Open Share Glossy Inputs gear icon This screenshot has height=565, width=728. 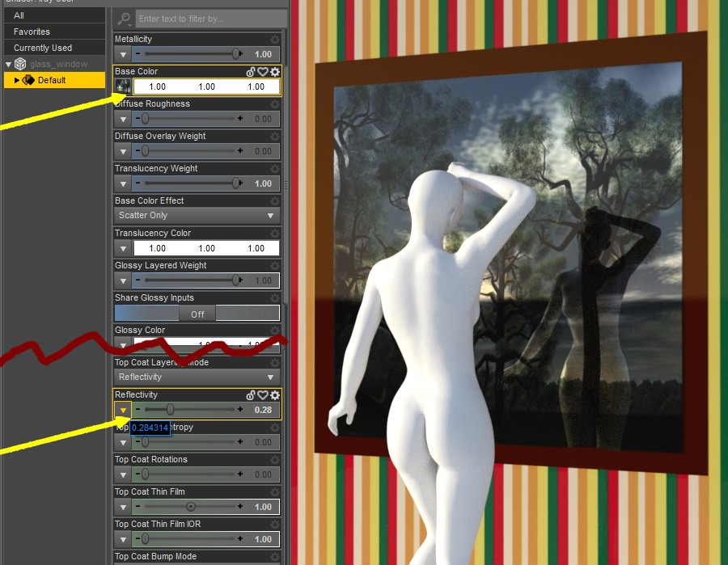click(275, 297)
